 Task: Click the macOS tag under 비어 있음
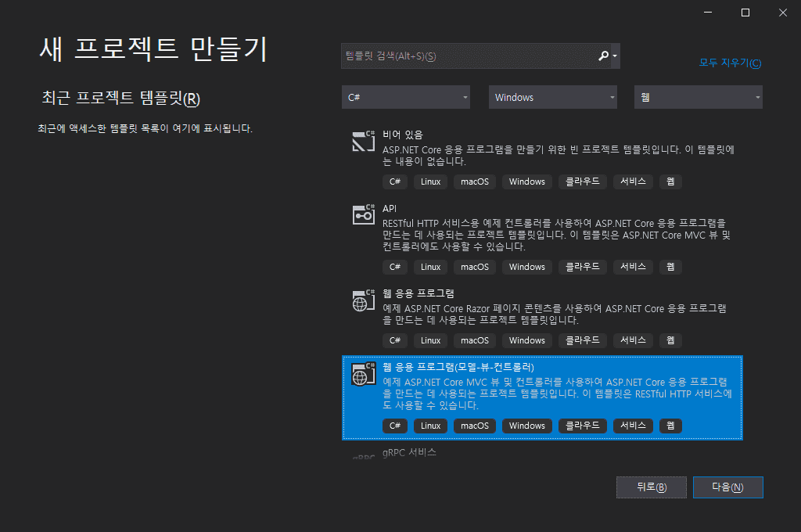coord(475,182)
